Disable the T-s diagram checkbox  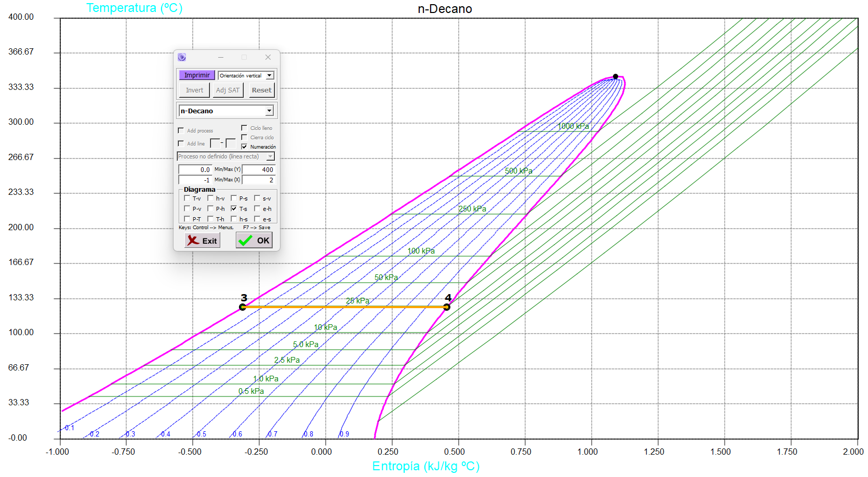[x=234, y=208]
